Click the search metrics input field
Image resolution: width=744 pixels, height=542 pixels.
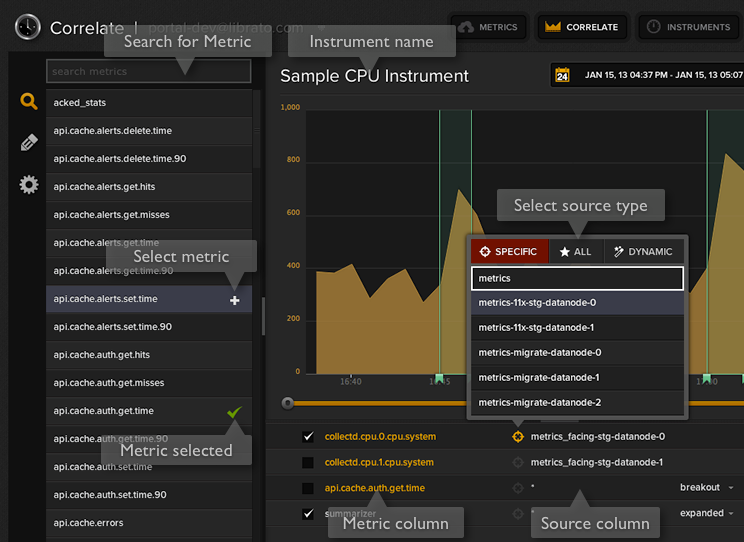[149, 71]
